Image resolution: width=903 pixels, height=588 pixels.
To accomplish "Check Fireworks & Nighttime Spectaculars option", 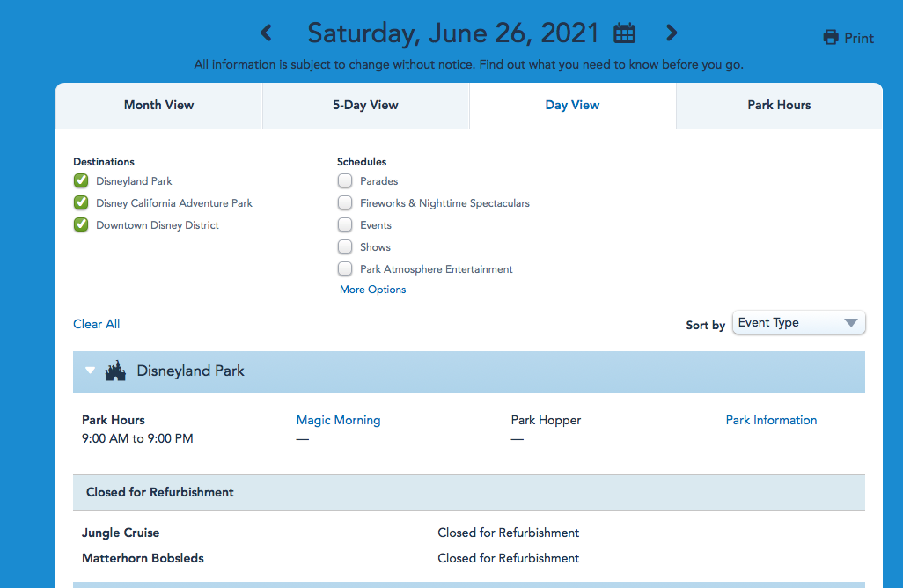I will click(345, 203).
